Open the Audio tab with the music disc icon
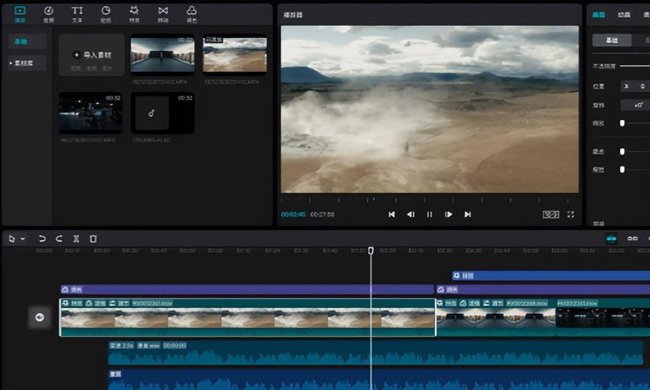Viewport: 650px width, 390px height. (x=49, y=14)
